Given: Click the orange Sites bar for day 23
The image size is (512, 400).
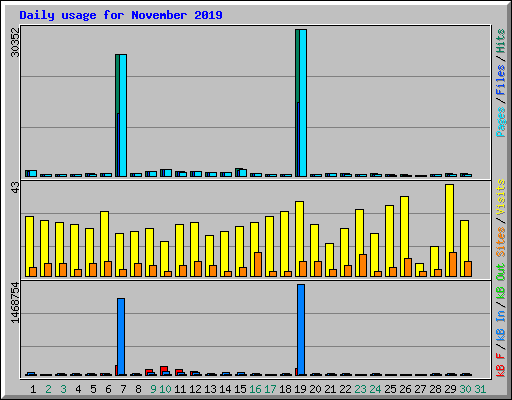Looking at the screenshot, I should pyautogui.click(x=363, y=265).
